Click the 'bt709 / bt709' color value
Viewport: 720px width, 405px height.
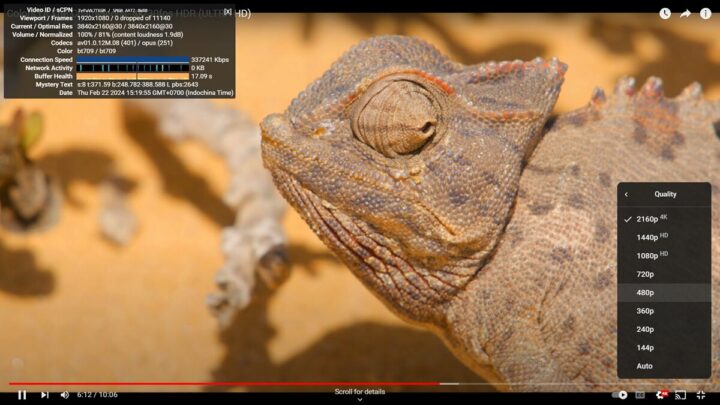click(x=96, y=51)
